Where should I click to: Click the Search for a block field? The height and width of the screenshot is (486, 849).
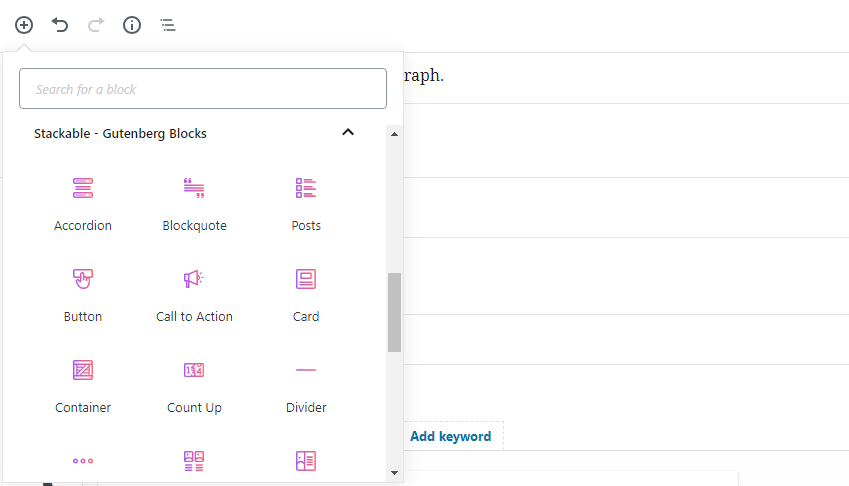pos(203,89)
